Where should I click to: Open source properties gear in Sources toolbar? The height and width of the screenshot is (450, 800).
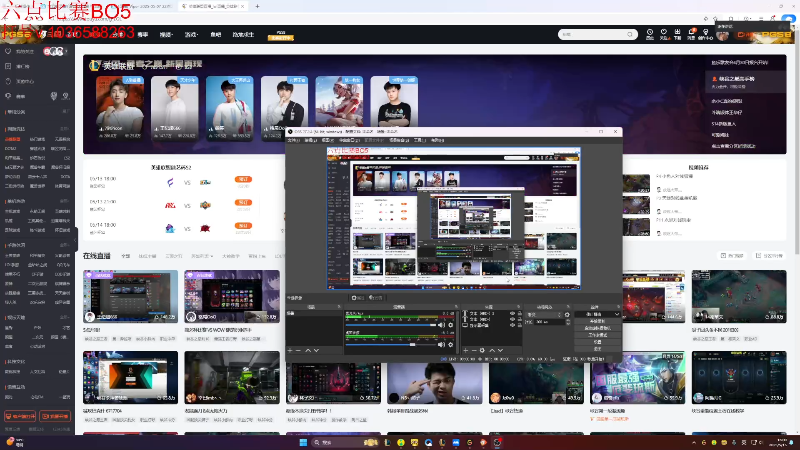pyautogui.click(x=482, y=351)
